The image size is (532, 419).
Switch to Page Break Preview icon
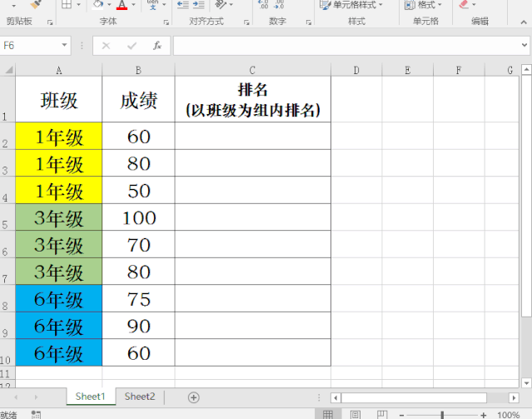(x=382, y=415)
